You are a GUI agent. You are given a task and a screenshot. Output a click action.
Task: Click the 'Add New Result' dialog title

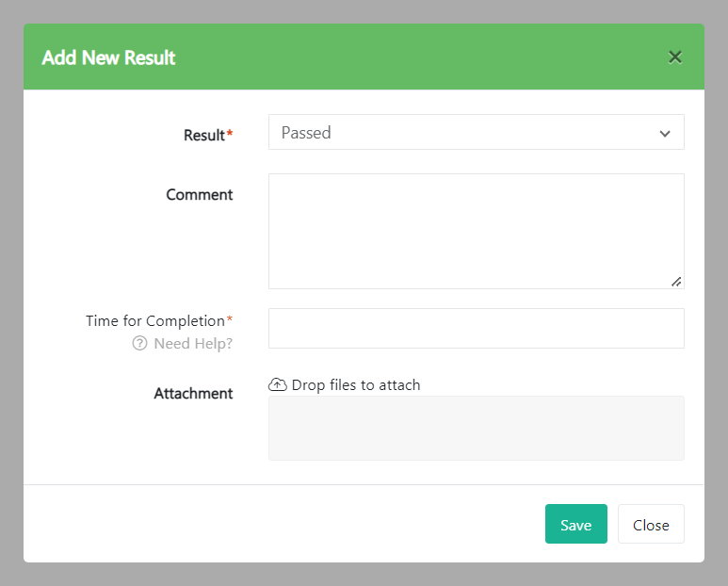point(109,57)
